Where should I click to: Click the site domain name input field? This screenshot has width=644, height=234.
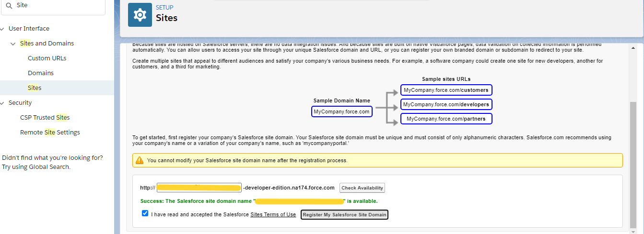point(199,188)
